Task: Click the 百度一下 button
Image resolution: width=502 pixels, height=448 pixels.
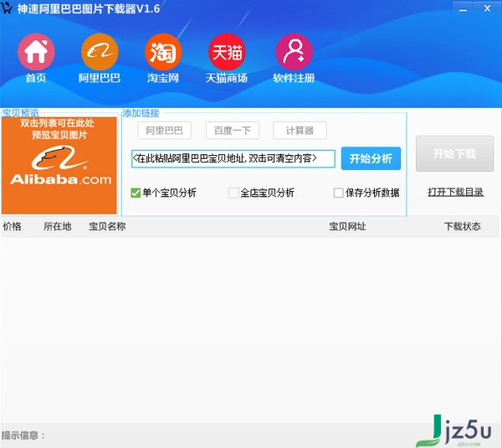Action: click(x=233, y=131)
